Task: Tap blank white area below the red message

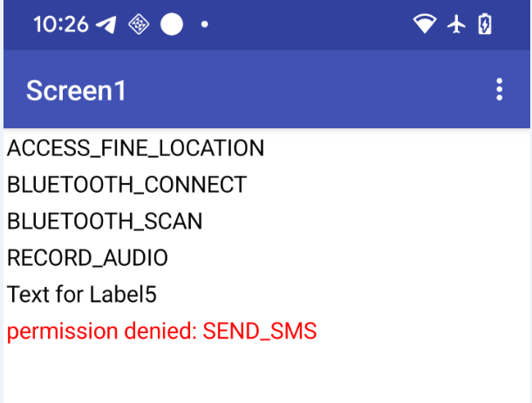Action: point(262,375)
